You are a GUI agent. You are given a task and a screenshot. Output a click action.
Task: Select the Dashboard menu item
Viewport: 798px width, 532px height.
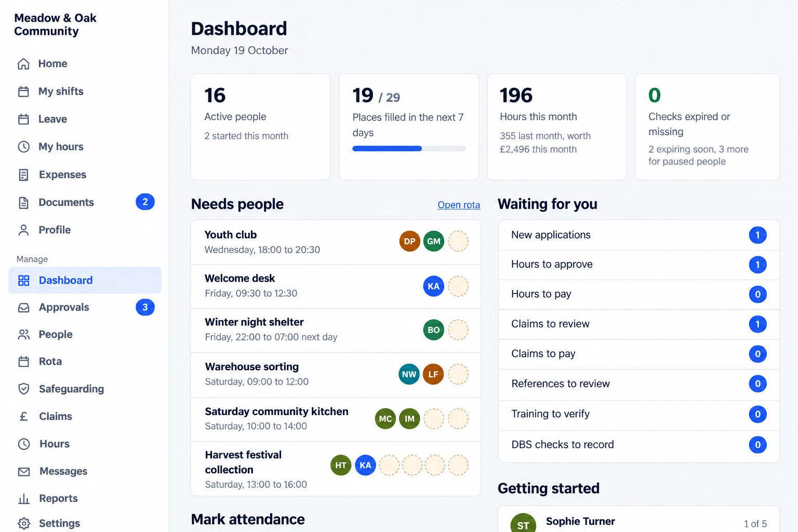coord(85,281)
